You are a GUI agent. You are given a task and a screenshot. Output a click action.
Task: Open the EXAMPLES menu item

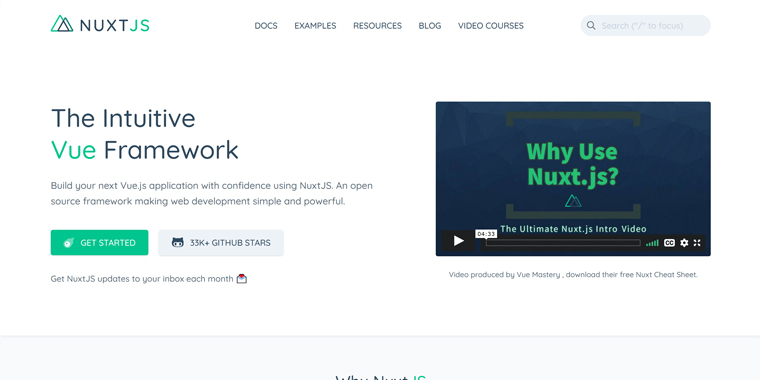tap(315, 26)
